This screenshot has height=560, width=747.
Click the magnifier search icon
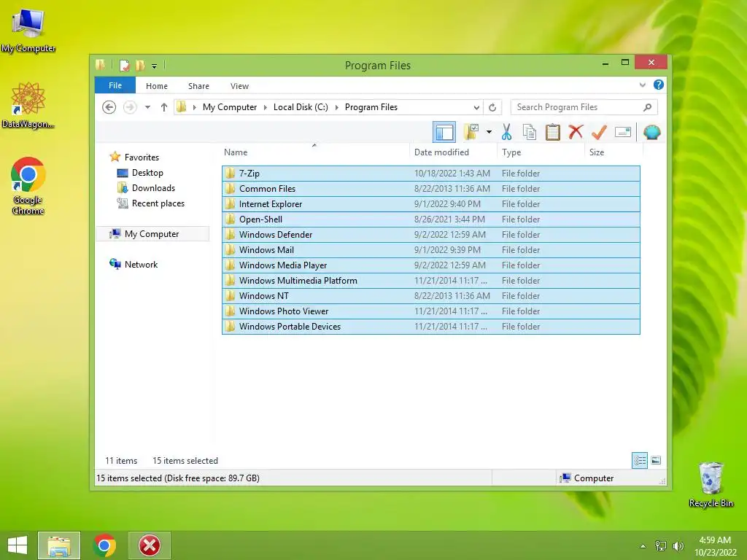click(647, 107)
